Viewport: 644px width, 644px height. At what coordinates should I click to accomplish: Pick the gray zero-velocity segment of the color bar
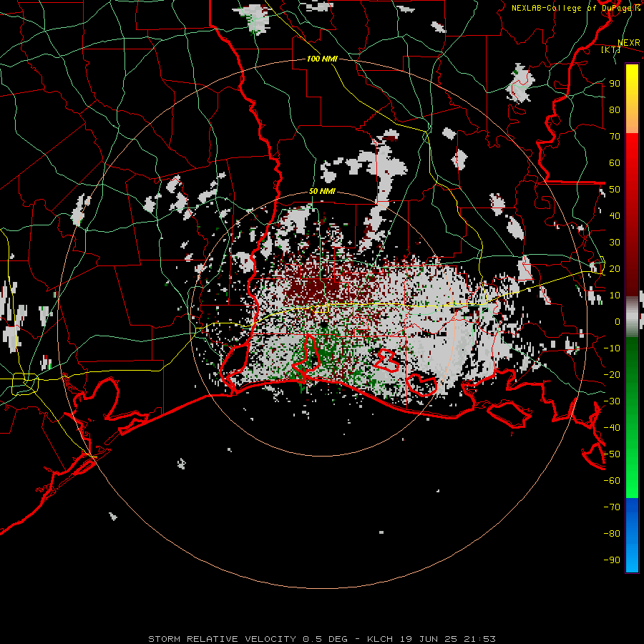tap(632, 317)
